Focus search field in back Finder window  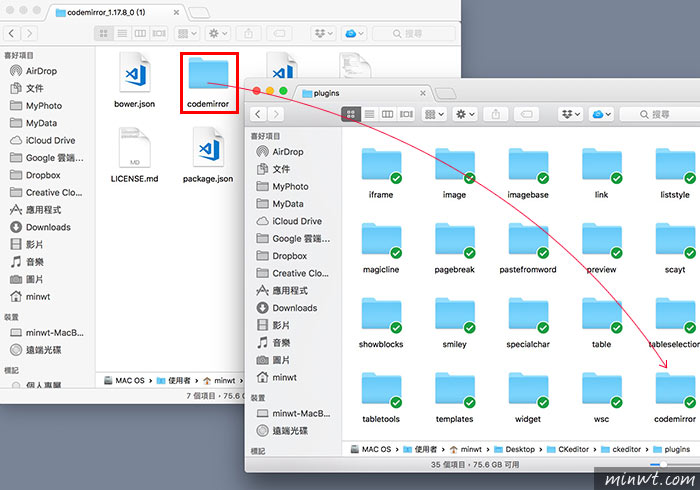413,33
